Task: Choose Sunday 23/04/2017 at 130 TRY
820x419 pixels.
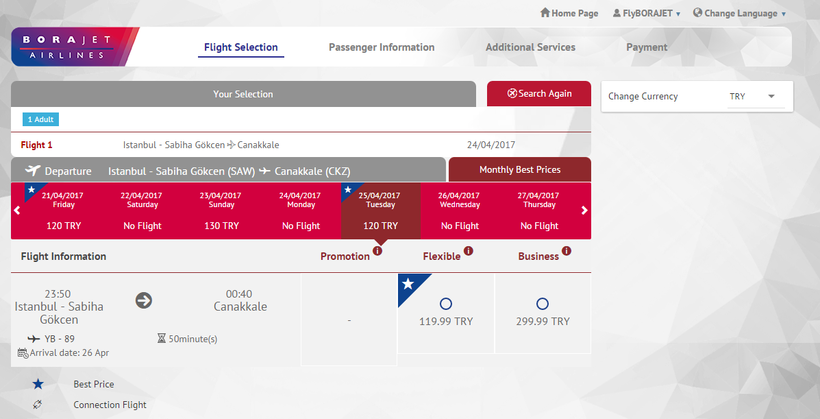Action: point(220,210)
